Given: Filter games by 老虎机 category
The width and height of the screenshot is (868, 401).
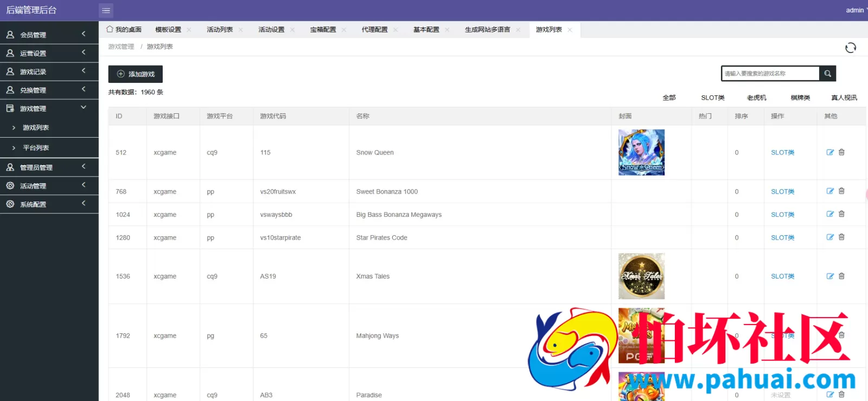Looking at the screenshot, I should [x=757, y=98].
